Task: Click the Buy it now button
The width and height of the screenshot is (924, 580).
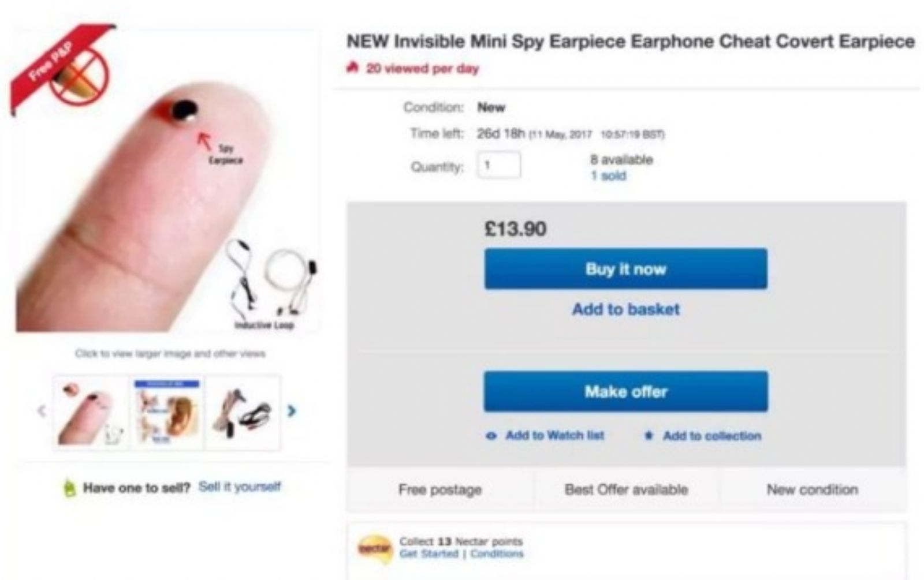Action: pos(626,269)
